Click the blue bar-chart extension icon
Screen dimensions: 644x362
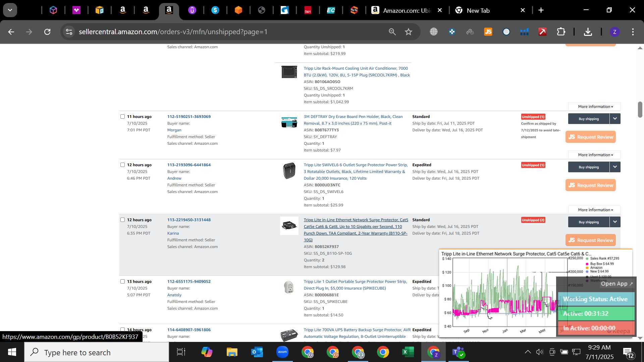[524, 32]
